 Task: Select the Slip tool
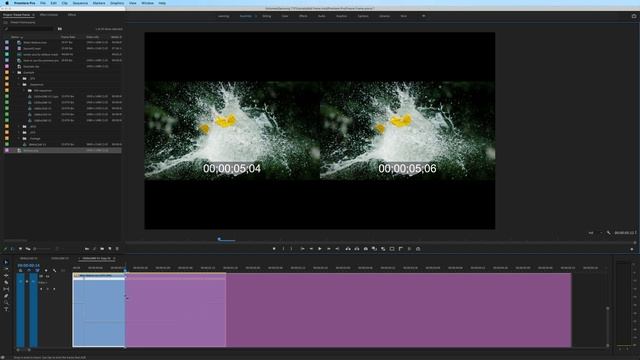click(x=6, y=289)
